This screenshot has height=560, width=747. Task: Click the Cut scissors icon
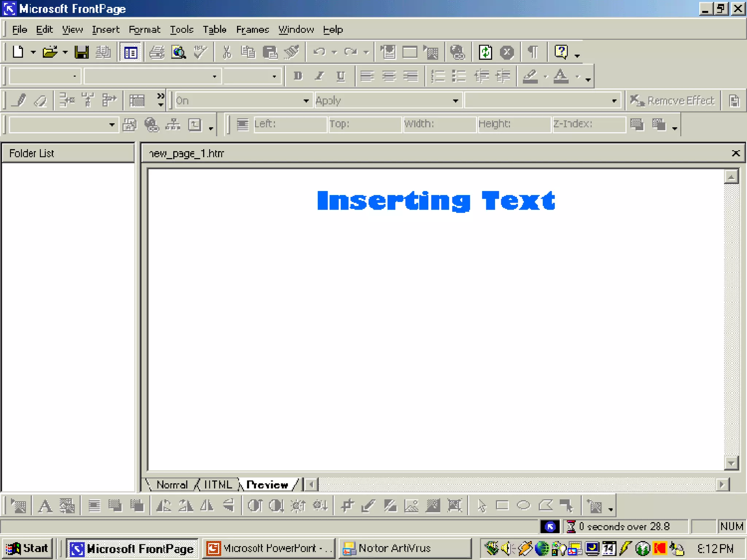pyautogui.click(x=227, y=52)
